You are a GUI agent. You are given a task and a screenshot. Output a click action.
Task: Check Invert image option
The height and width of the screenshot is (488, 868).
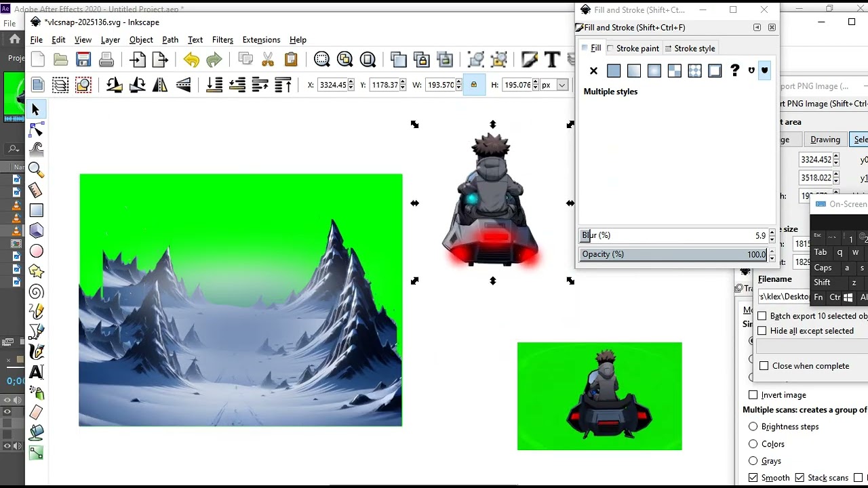(x=753, y=395)
